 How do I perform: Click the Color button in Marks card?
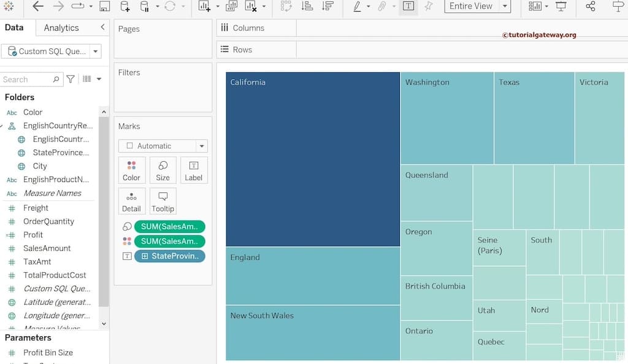[x=131, y=170]
